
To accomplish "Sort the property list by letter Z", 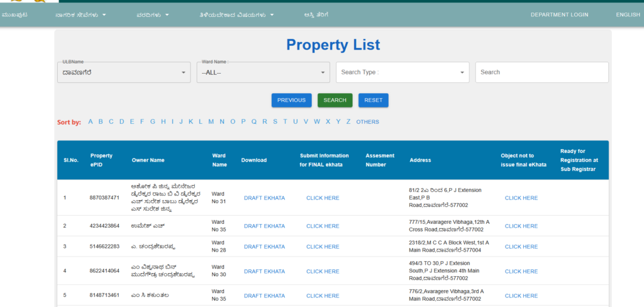I will (348, 121).
